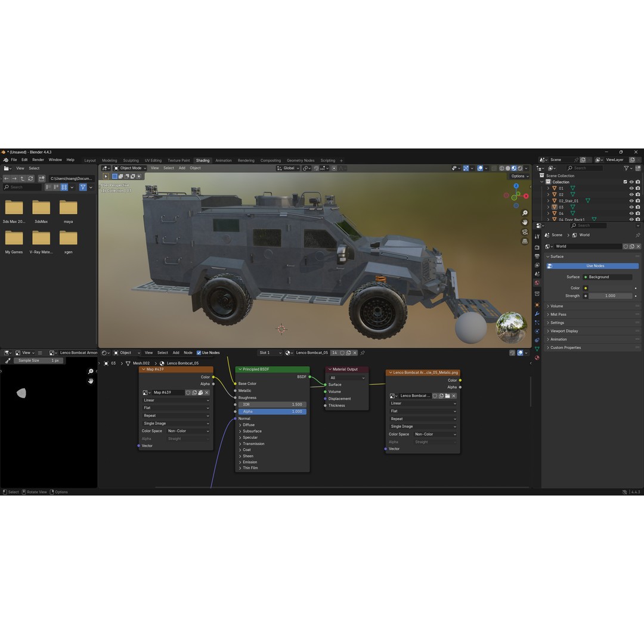Go to parent directory in file browser
The width and height of the screenshot is (644, 644).
[x=22, y=179]
